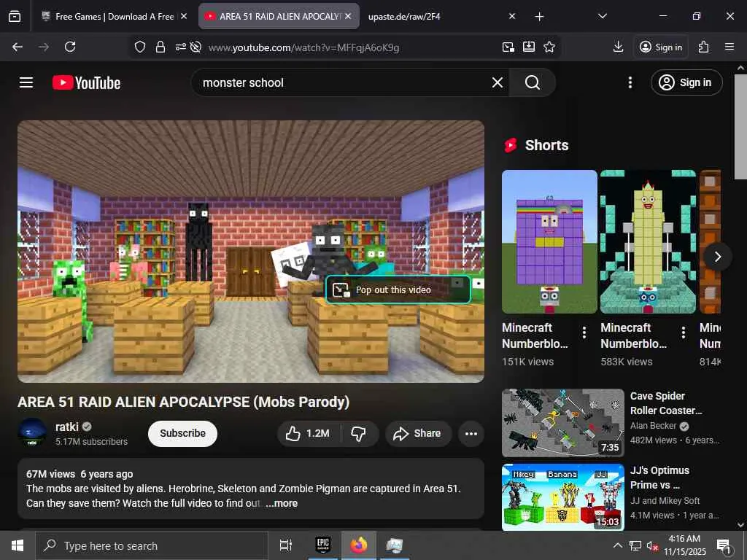
Task: Click the page vertical scrollbar thumb
Action: pos(740,127)
